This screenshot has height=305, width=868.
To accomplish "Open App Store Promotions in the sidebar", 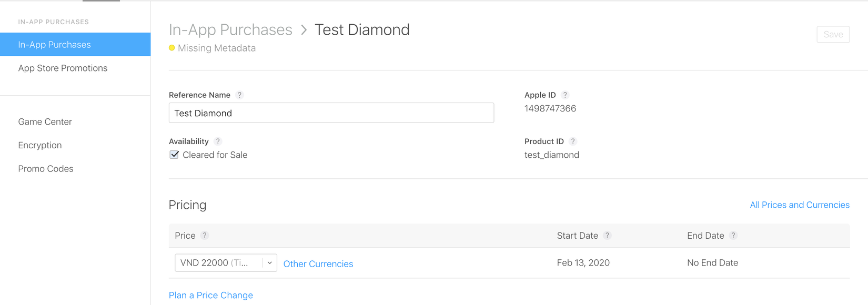I will coord(63,68).
